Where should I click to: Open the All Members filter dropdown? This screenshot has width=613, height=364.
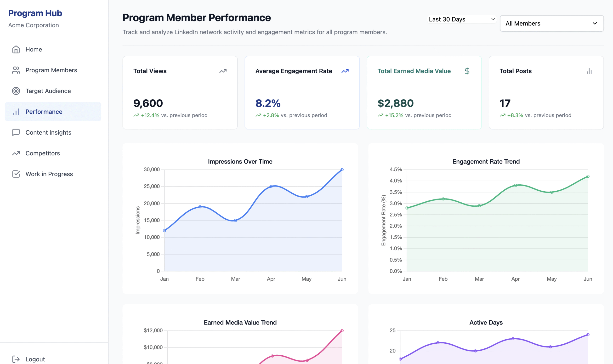click(552, 23)
